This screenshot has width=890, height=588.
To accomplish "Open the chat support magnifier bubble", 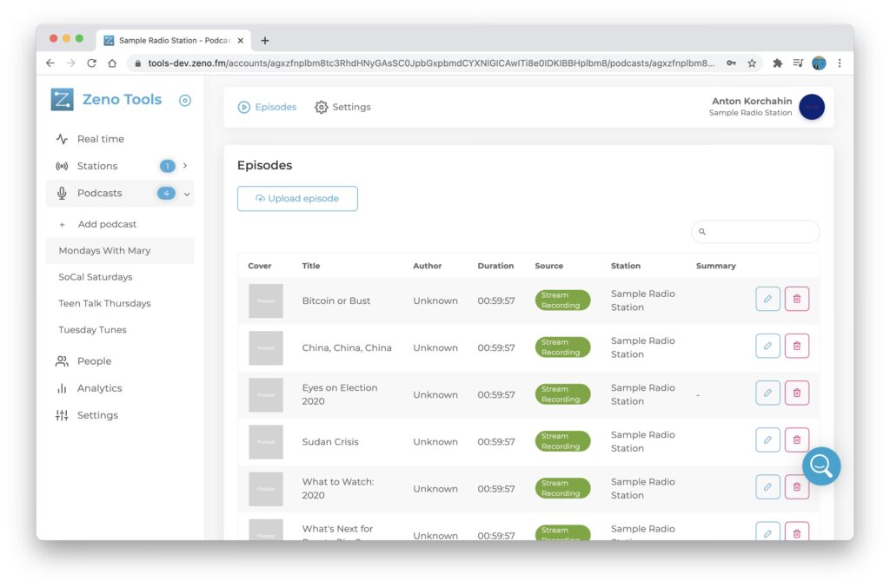I will pyautogui.click(x=820, y=466).
